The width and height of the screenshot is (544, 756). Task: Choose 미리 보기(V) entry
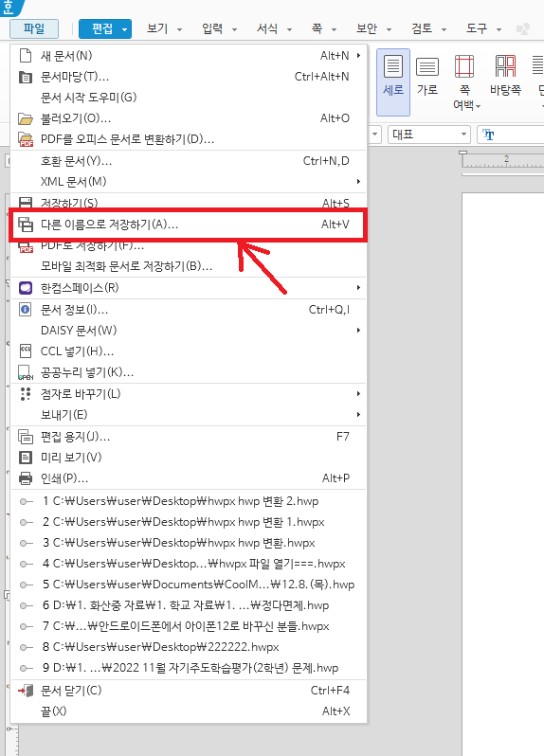point(189,457)
